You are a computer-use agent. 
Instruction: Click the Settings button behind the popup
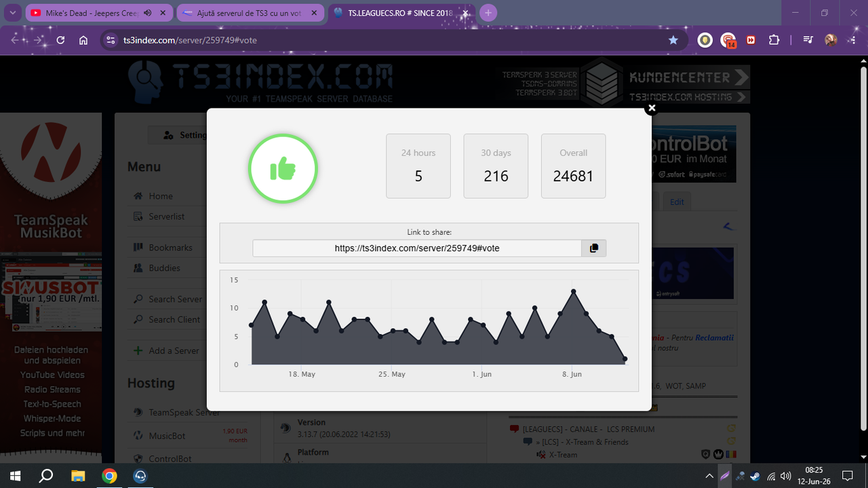pyautogui.click(x=178, y=135)
